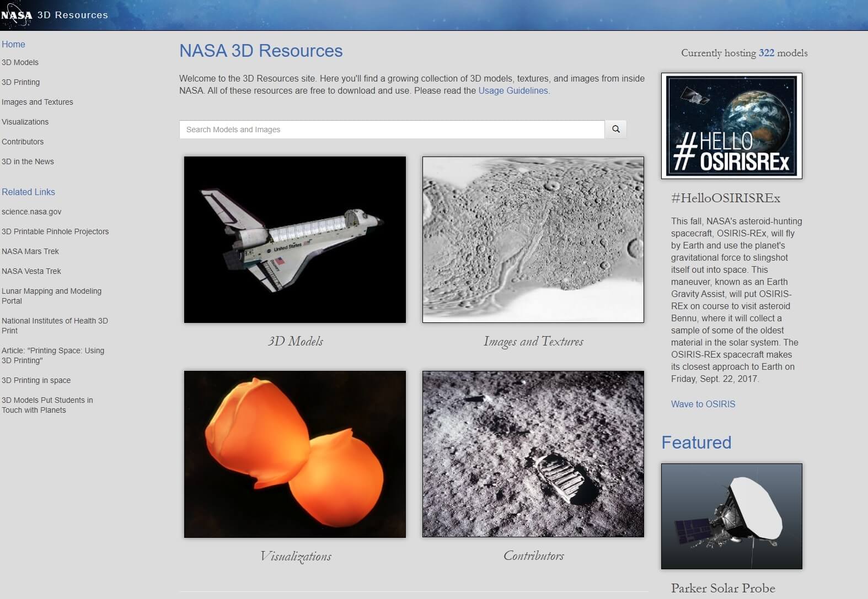Open Printing Space article link
The height and width of the screenshot is (599, 868).
coord(53,355)
